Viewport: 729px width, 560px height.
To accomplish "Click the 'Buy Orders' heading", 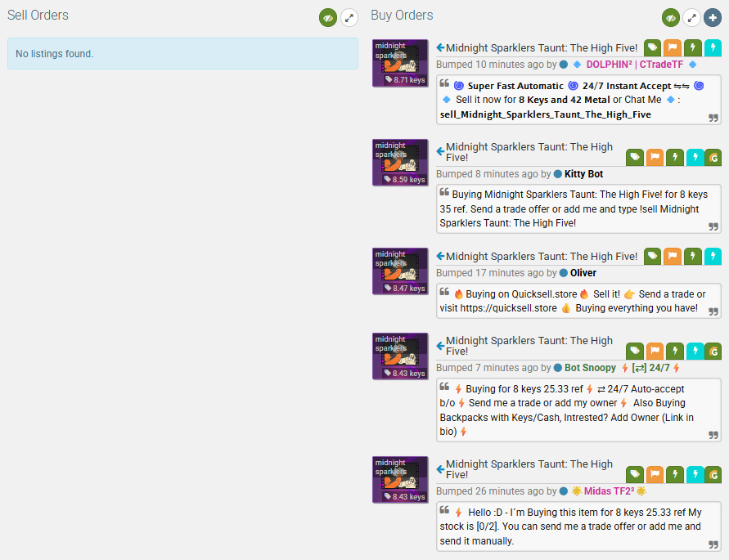I will pyautogui.click(x=402, y=15).
